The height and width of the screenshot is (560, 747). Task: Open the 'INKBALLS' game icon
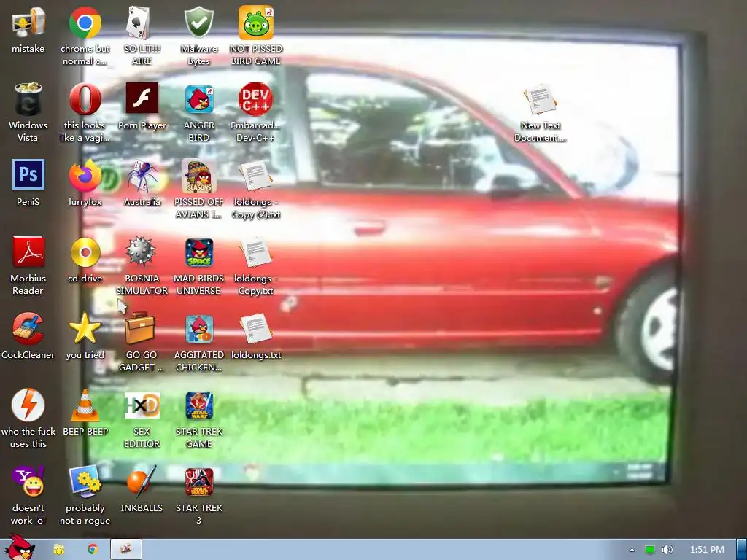click(142, 481)
